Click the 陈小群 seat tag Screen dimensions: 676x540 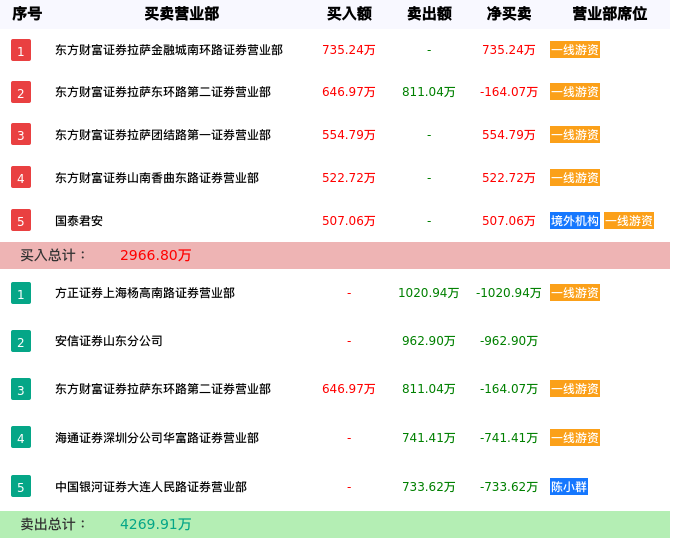point(569,487)
